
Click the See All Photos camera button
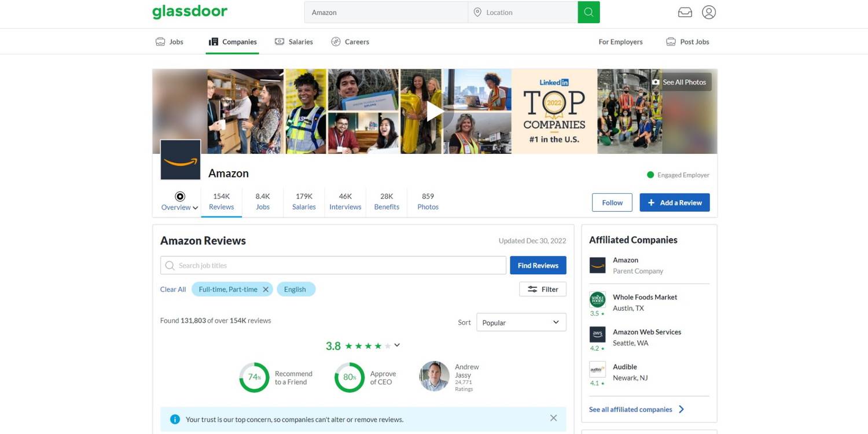679,82
